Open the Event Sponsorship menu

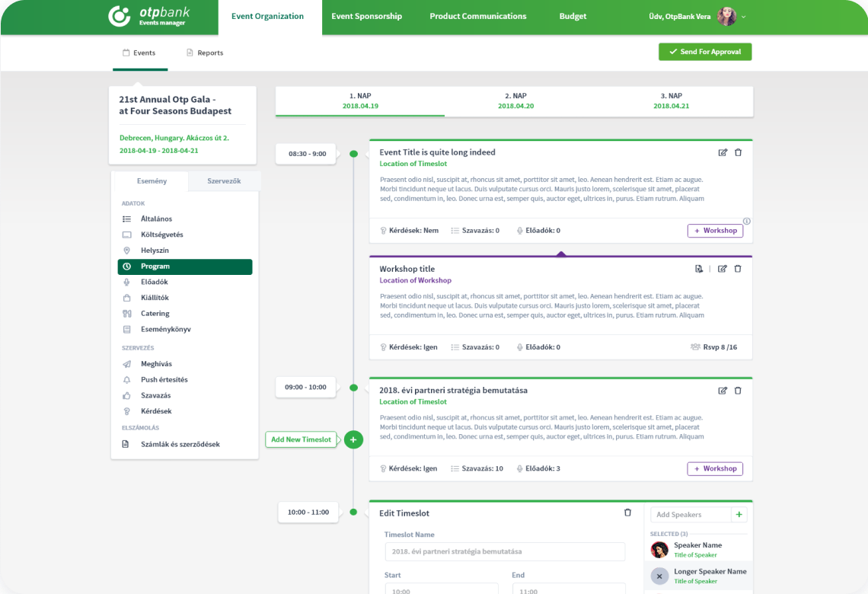366,17
